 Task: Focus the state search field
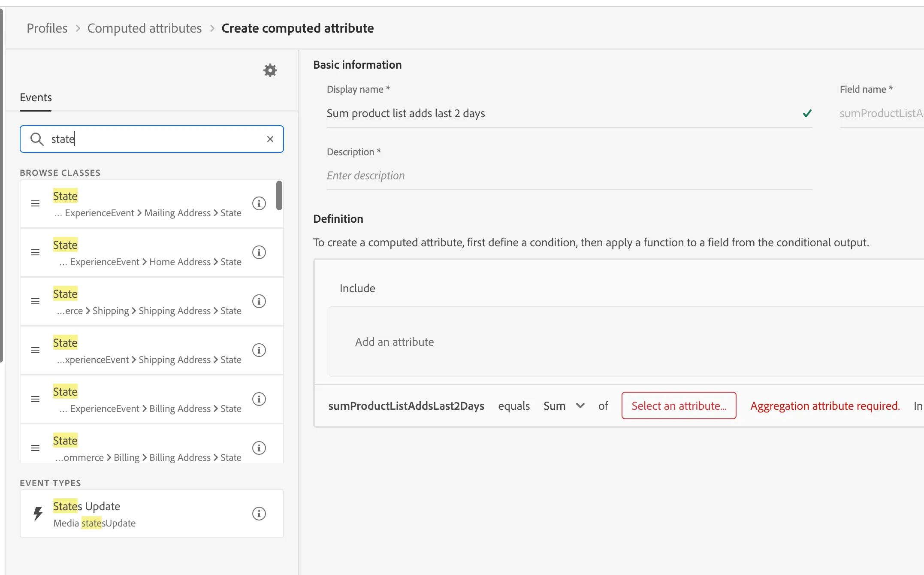(x=152, y=139)
